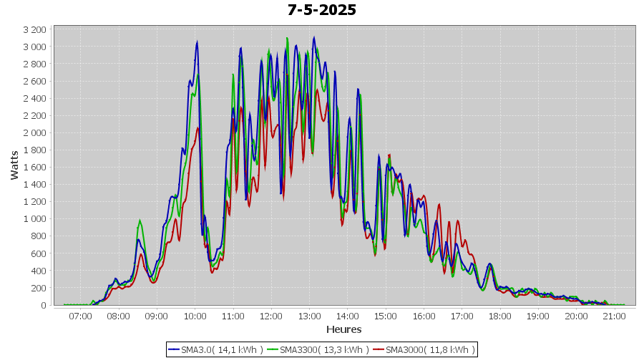Click the 1 600 watts axis value
The width and height of the screenshot is (644, 358).
click(35, 168)
